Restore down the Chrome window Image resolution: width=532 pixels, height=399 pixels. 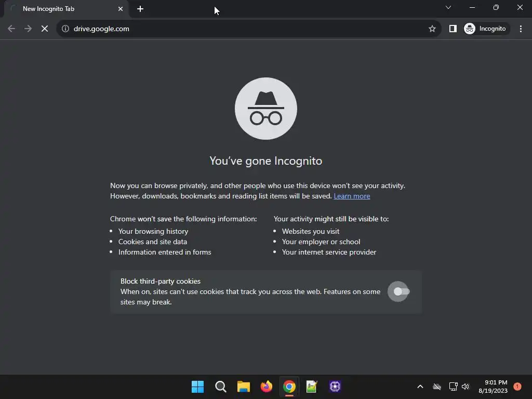pyautogui.click(x=496, y=7)
